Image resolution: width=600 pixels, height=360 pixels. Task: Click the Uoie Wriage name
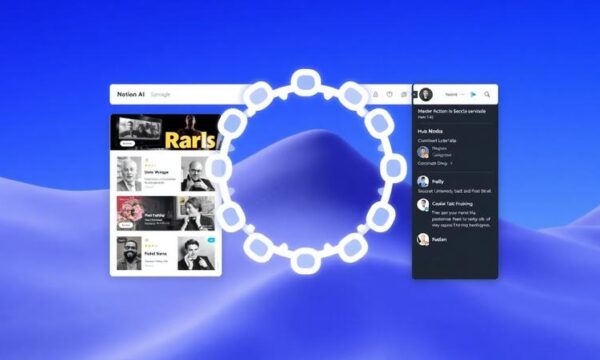(x=157, y=172)
